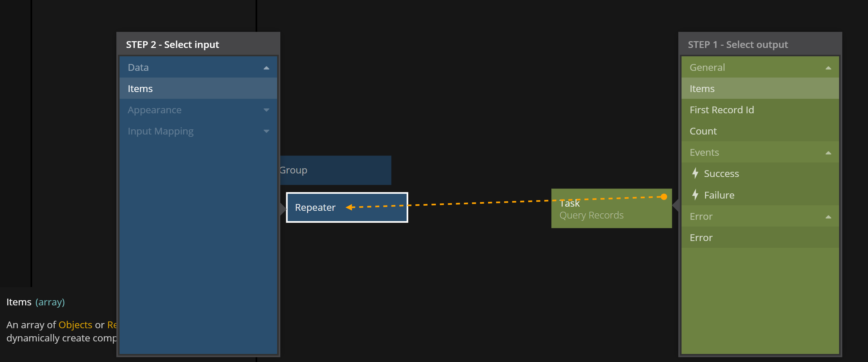Image resolution: width=868 pixels, height=362 pixels.
Task: Click the orange arrowhead on Repeater node
Action: (x=349, y=207)
